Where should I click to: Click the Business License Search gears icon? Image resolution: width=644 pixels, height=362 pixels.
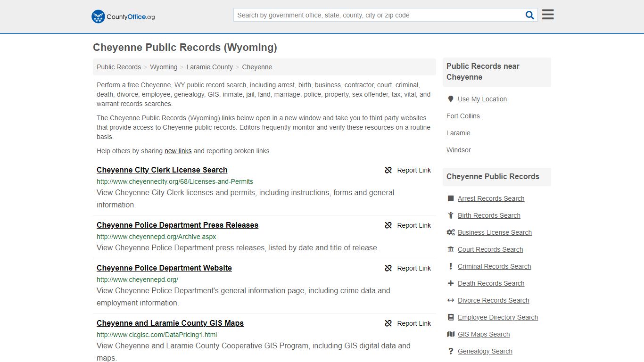(451, 232)
